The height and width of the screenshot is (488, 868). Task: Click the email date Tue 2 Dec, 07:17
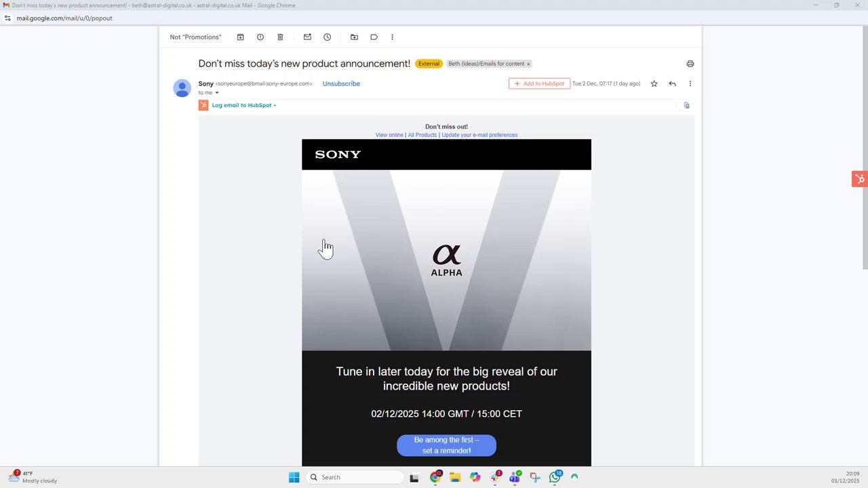tap(606, 84)
